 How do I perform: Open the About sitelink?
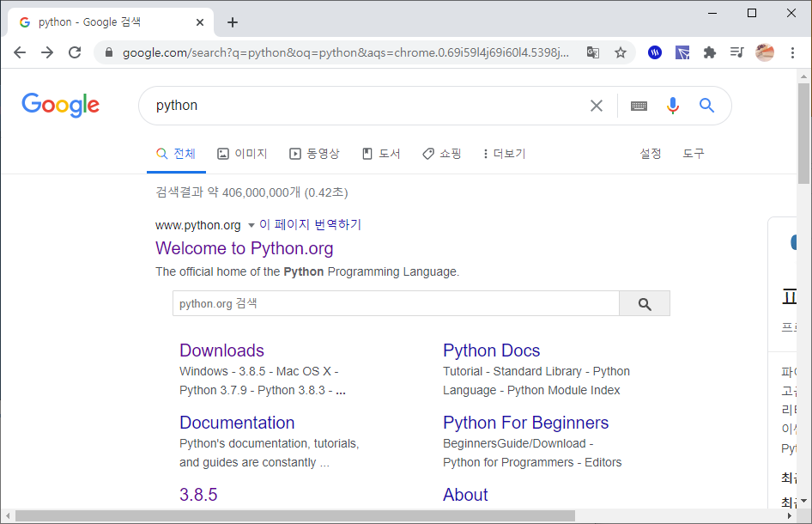point(465,495)
